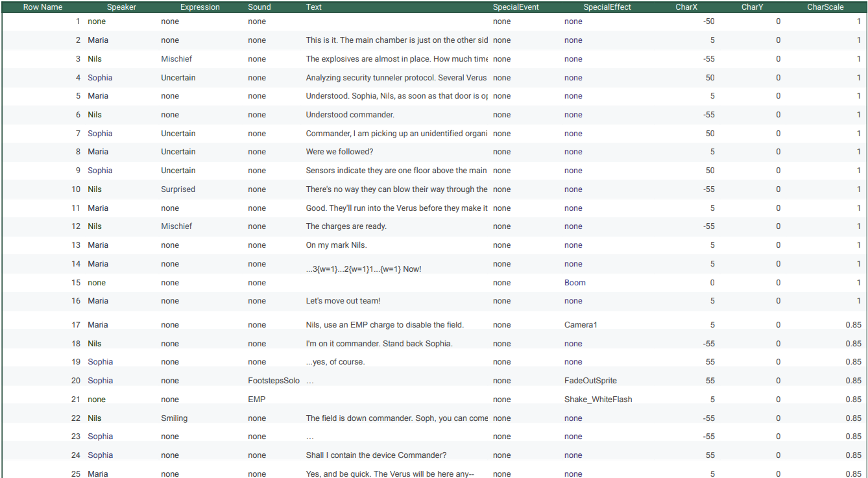Click the Shake_WhiteFlash effect cell
This screenshot has width=868, height=478.
click(597, 400)
